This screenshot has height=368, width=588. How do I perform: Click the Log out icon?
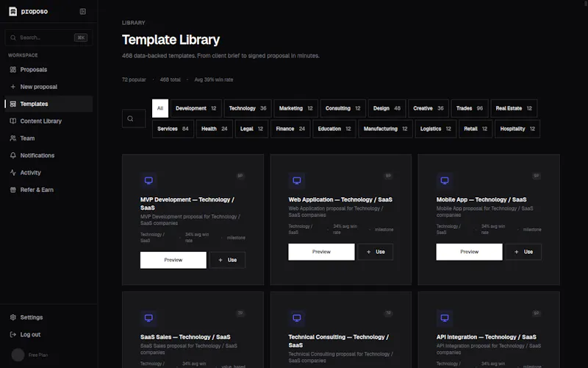tap(13, 335)
